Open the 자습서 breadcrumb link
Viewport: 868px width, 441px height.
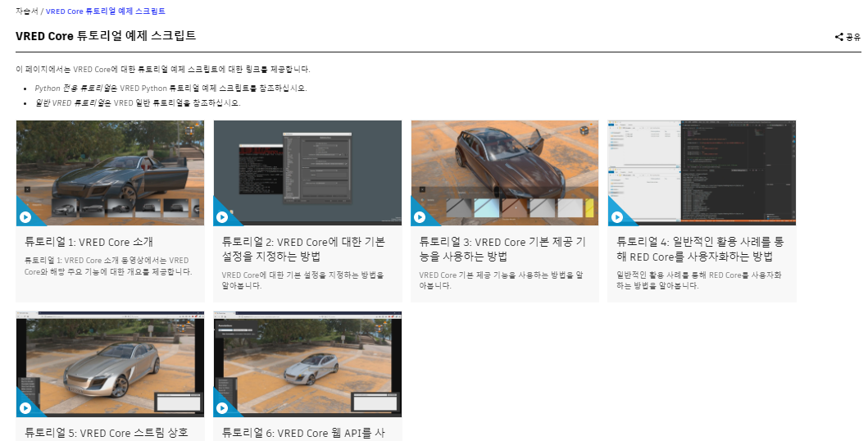coord(26,11)
